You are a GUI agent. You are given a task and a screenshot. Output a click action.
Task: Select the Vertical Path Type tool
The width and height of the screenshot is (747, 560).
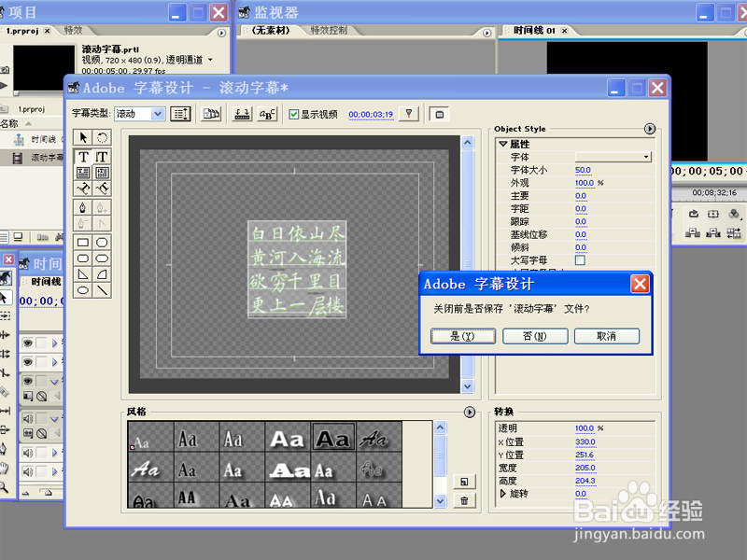tap(102, 189)
